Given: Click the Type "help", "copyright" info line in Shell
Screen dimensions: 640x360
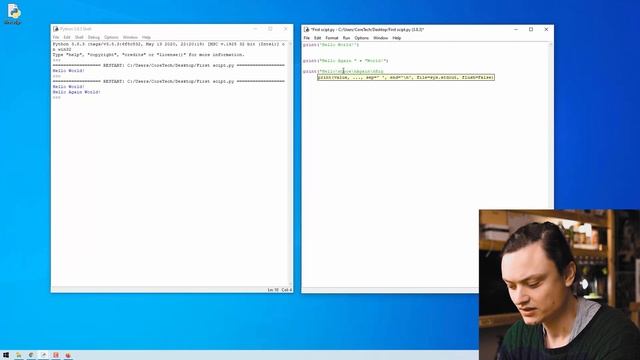Looking at the screenshot, I should [149, 55].
